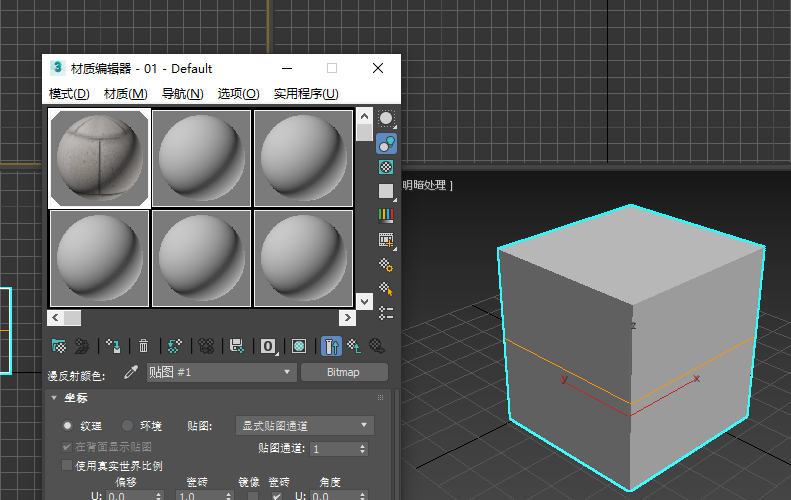The width and height of the screenshot is (791, 500).
Task: Click Video Color Check icon
Action: pos(386,215)
